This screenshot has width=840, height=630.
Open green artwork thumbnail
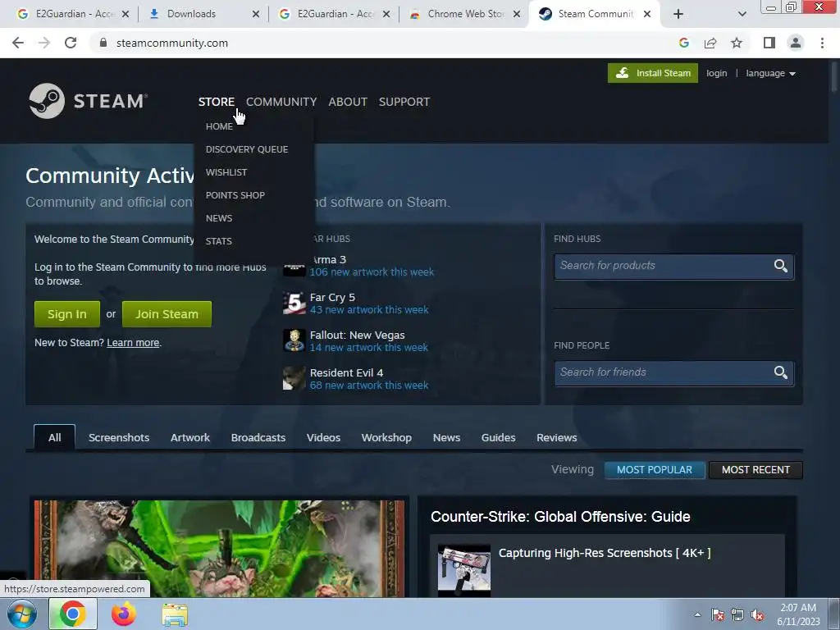tap(219, 549)
